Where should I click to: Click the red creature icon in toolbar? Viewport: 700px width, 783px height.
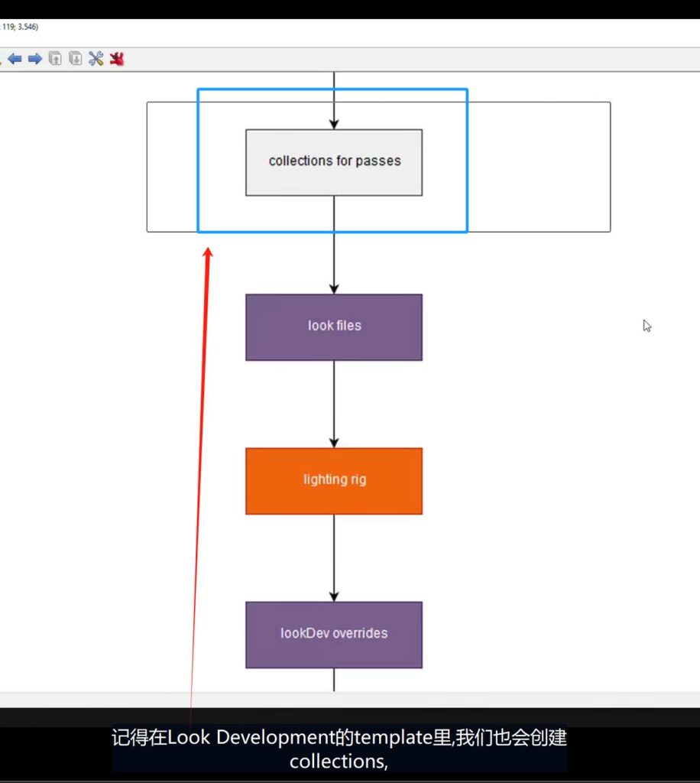pyautogui.click(x=116, y=59)
